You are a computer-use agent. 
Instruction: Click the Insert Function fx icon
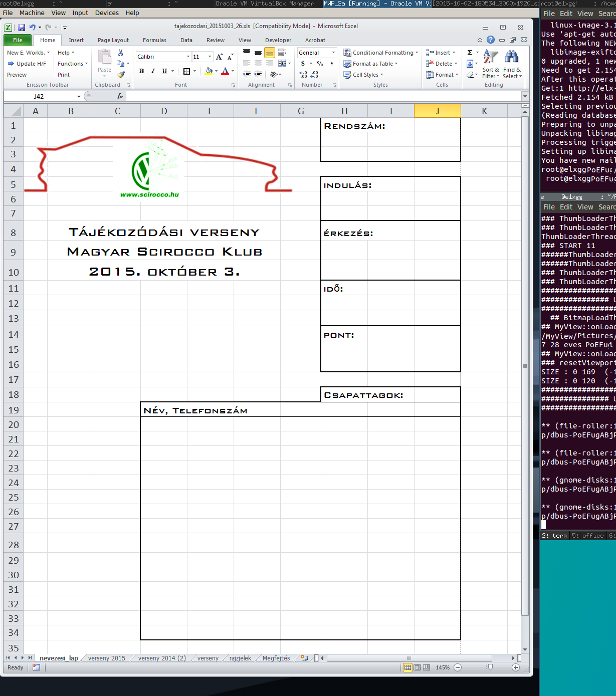click(120, 96)
